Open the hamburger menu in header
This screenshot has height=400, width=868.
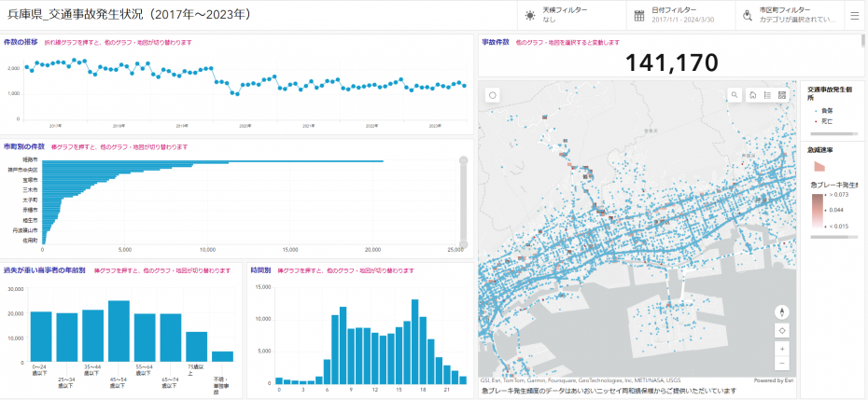click(854, 16)
